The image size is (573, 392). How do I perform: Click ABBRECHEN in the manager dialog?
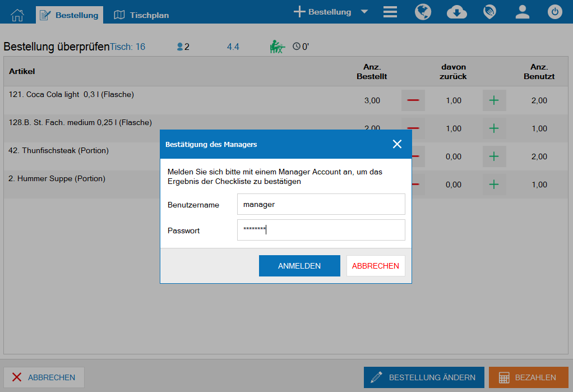pos(376,266)
